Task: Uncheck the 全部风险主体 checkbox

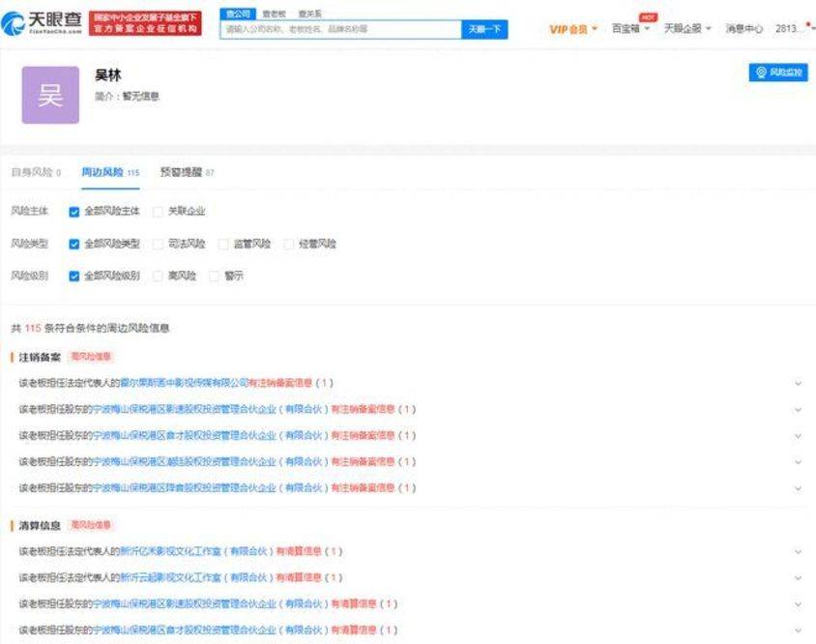Action: (x=73, y=212)
